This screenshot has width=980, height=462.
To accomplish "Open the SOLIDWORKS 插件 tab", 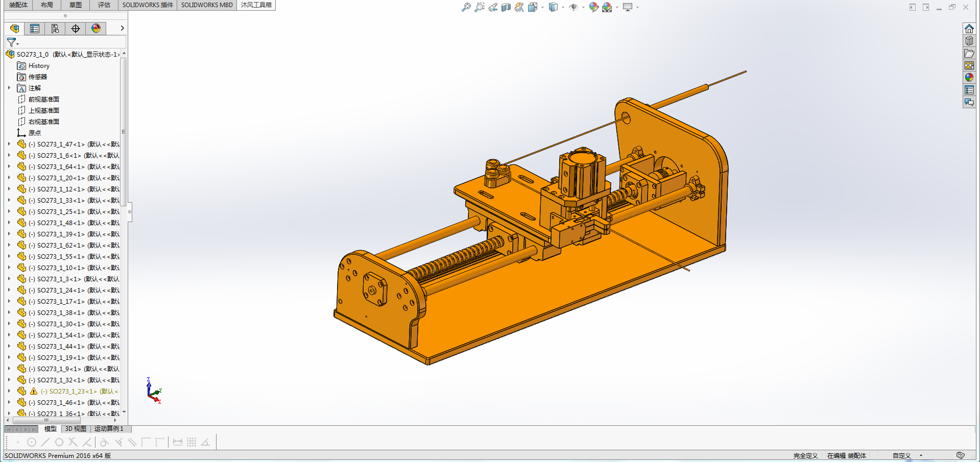I will click(x=148, y=5).
